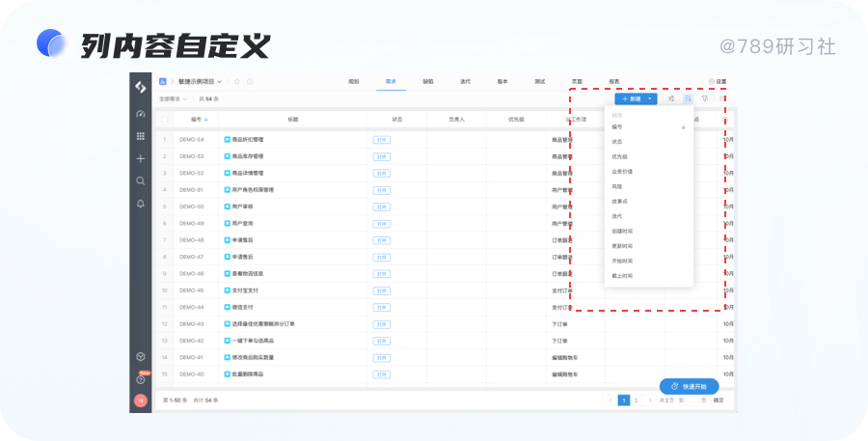Image resolution: width=868 pixels, height=441 pixels.
Task: Tick the select-all checkbox in table header
Action: [164, 120]
